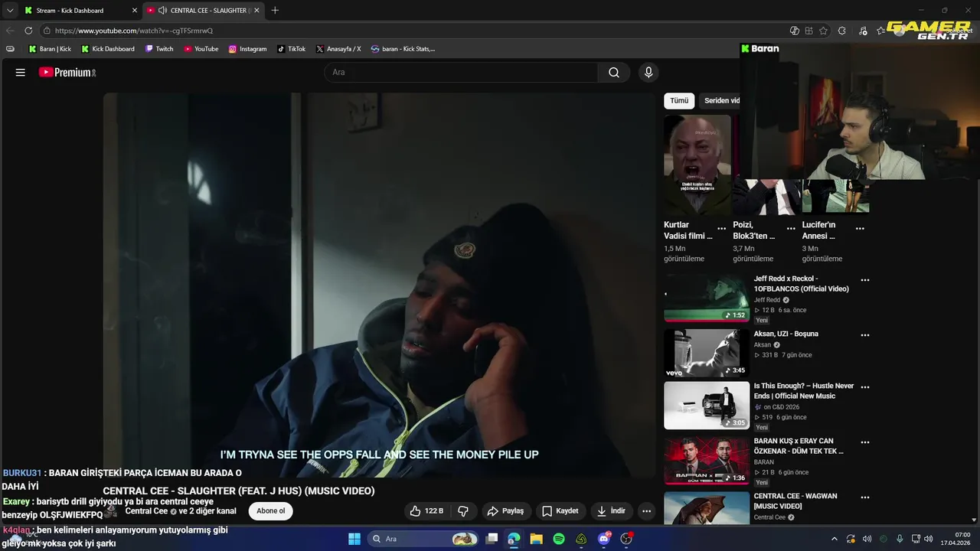The image size is (980, 551).
Task: Open File Explorer from taskbar
Action: click(x=536, y=539)
